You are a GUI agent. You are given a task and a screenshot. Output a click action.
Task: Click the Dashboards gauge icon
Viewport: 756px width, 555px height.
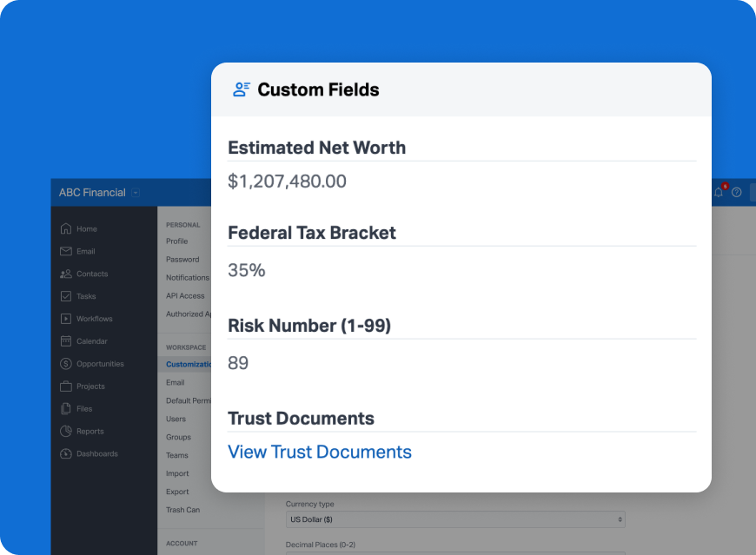(65, 454)
